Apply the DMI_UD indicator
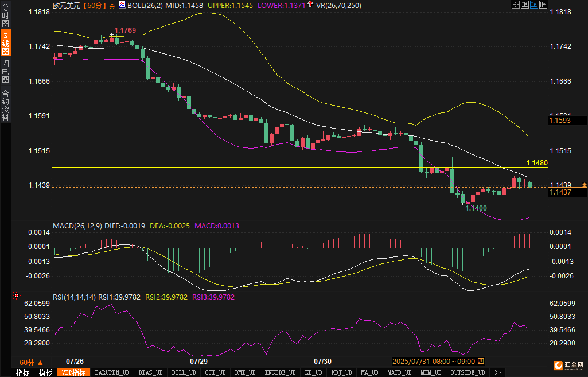This screenshot has height=377, width=588. (245, 372)
